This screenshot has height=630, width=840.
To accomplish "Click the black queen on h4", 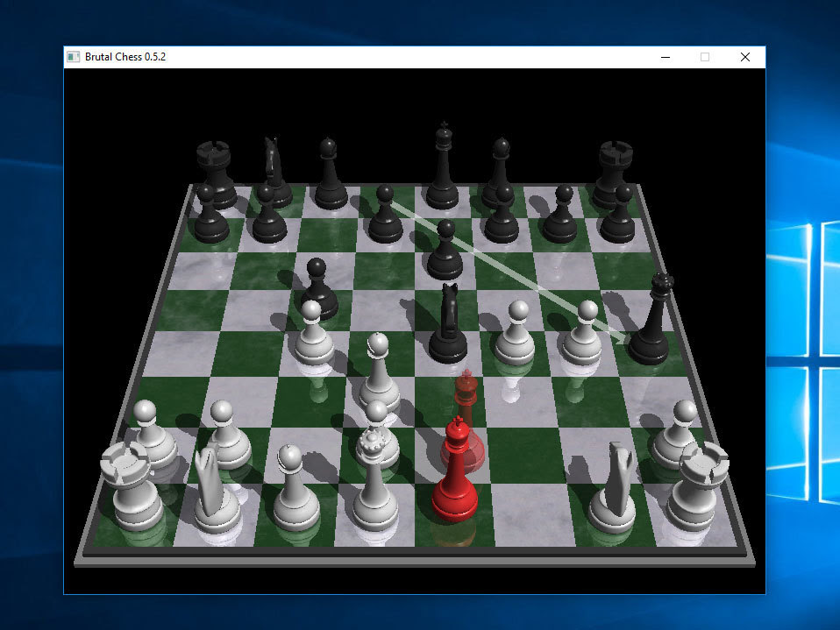I will [x=650, y=318].
